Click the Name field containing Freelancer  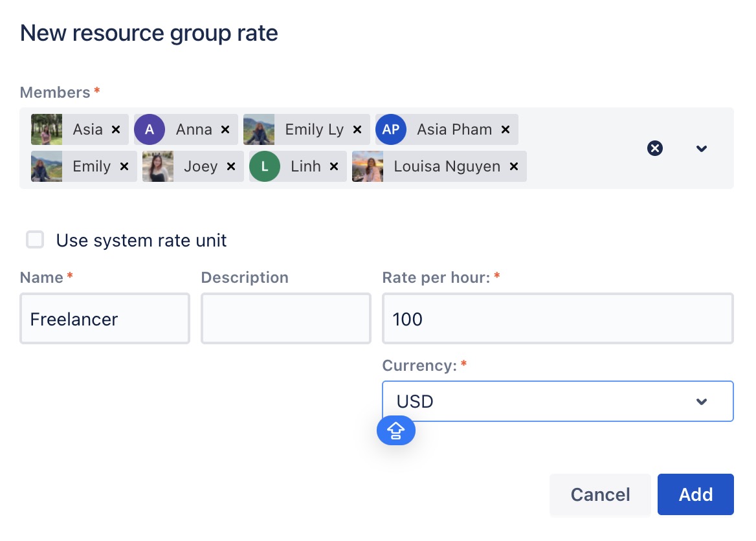point(105,318)
